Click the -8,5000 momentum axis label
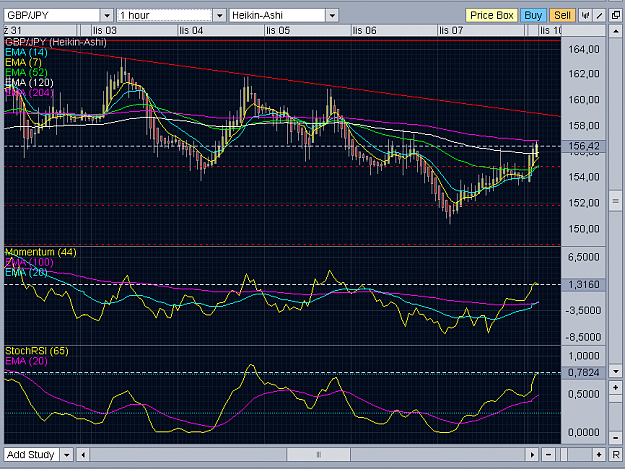The height and width of the screenshot is (469, 625). 583,337
